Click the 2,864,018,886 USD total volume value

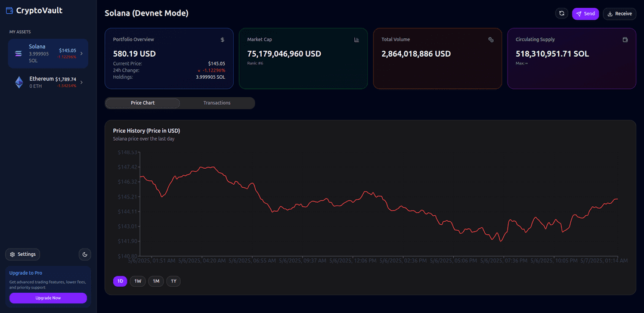click(416, 54)
